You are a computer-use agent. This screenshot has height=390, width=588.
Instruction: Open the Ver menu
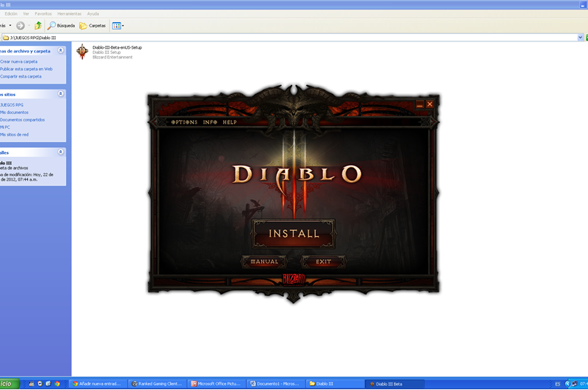coord(26,13)
